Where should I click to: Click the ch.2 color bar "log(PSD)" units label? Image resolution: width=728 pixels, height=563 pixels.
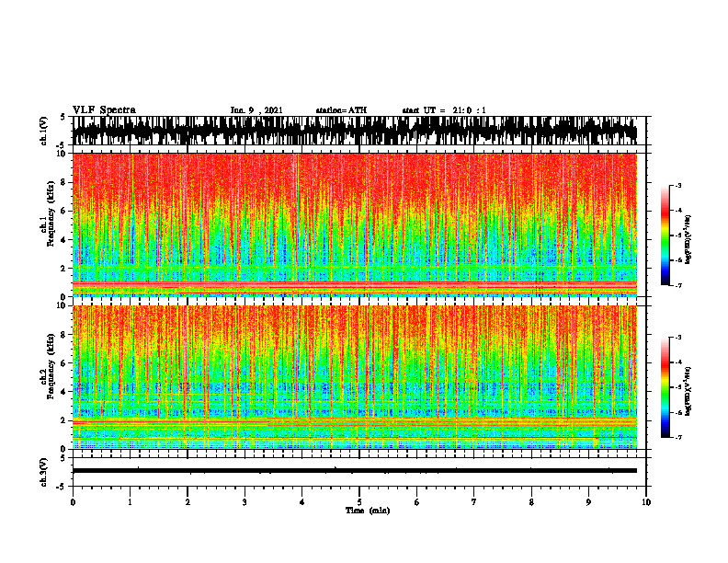[688, 391]
